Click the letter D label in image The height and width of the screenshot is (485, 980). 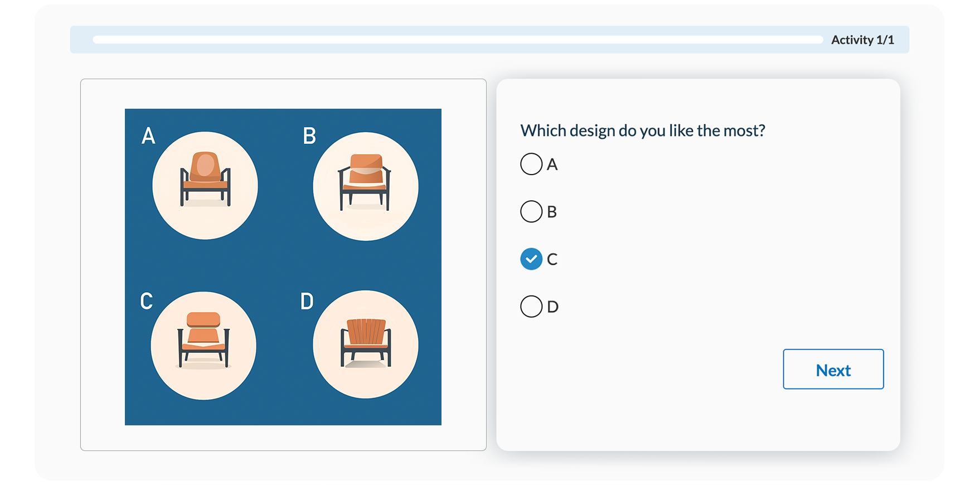click(x=307, y=301)
